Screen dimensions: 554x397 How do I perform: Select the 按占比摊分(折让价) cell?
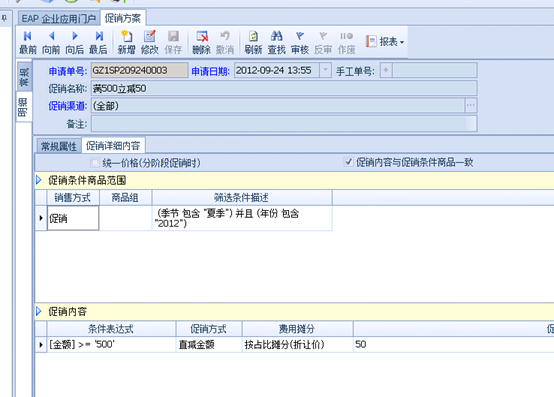(297, 344)
